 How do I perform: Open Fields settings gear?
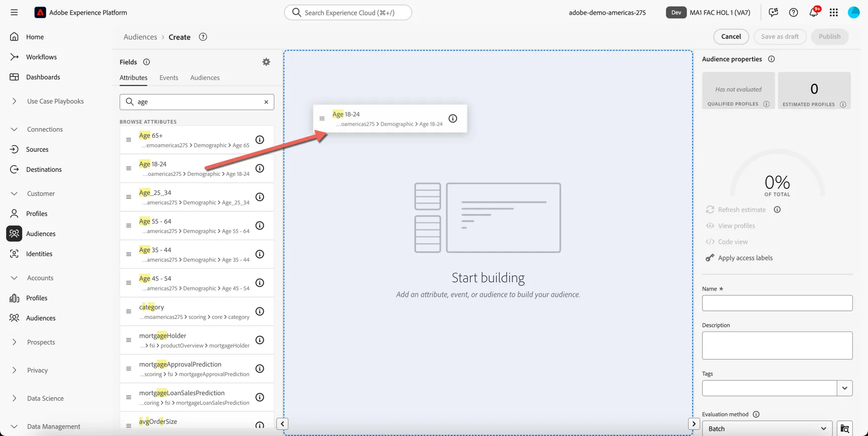pyautogui.click(x=266, y=62)
